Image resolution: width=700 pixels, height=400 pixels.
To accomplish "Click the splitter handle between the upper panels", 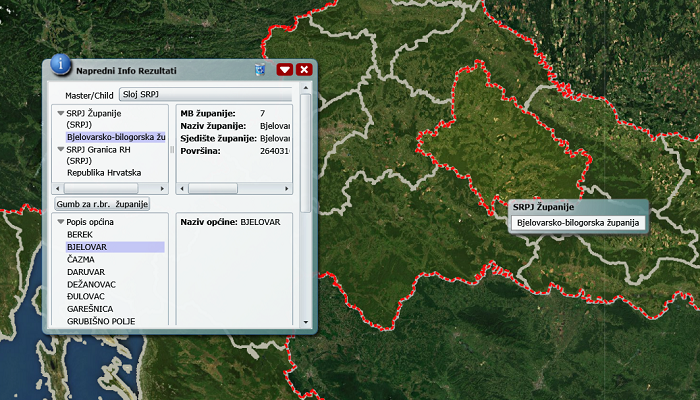I will 172,149.
